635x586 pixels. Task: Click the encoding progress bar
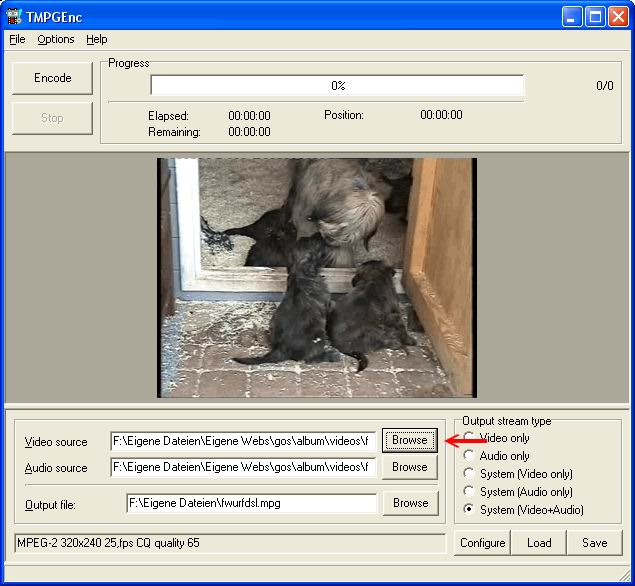click(x=337, y=86)
